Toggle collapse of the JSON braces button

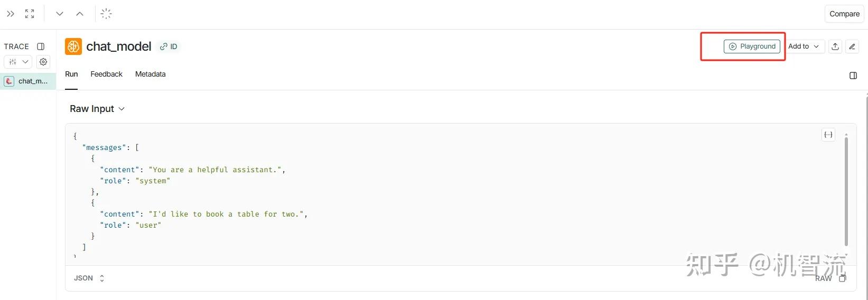point(828,135)
